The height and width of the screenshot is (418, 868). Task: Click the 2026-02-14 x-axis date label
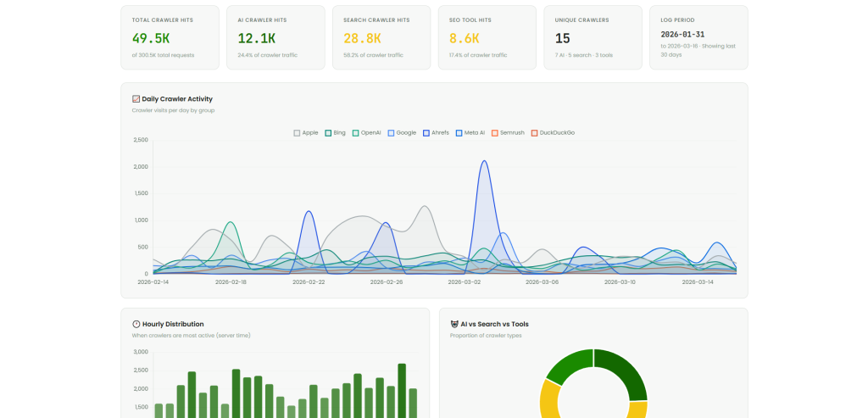click(153, 281)
